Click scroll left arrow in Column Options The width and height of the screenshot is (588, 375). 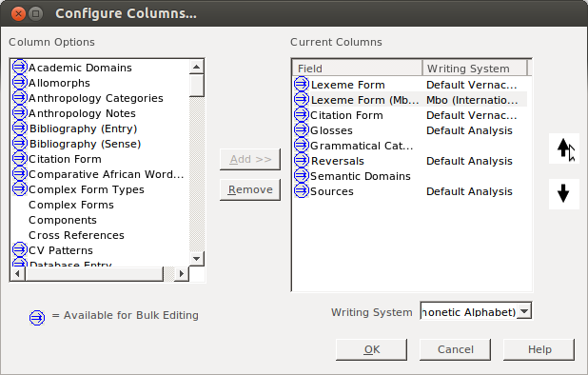pyautogui.click(x=17, y=274)
